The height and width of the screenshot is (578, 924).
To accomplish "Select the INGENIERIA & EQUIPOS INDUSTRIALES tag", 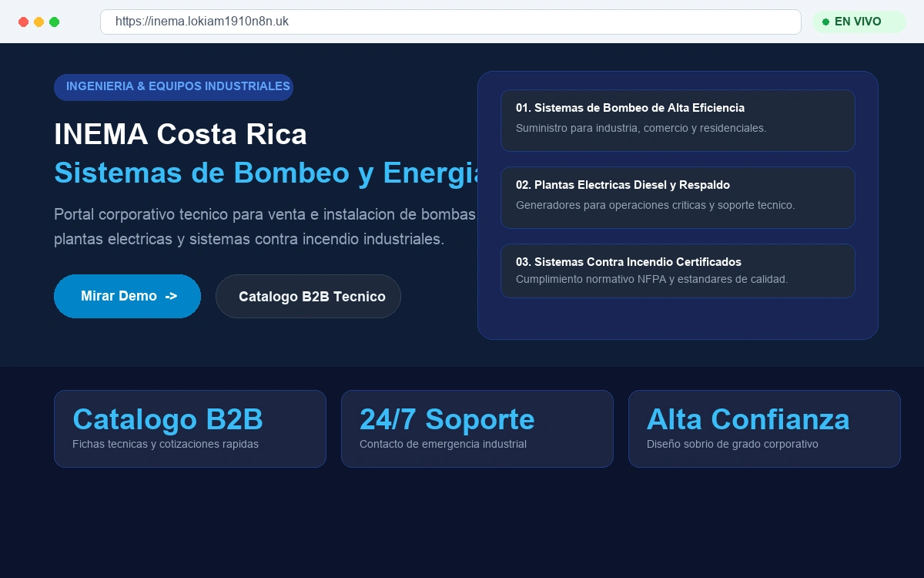I will pos(173,87).
